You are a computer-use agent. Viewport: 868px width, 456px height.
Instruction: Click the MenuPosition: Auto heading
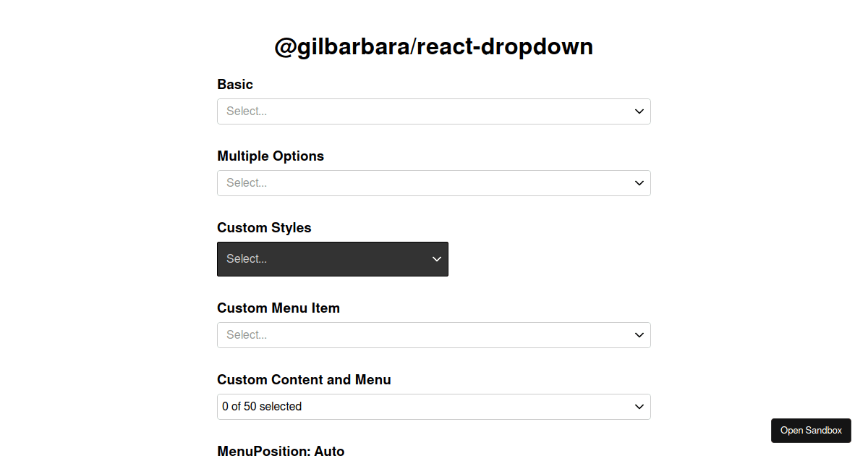281,451
